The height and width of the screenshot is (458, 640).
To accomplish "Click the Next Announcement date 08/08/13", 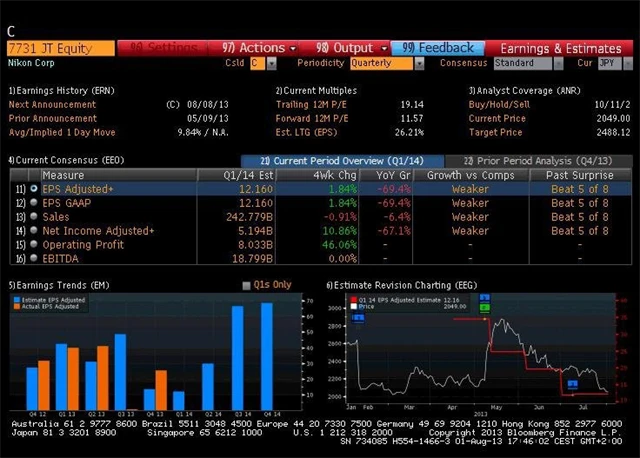I will coord(208,104).
